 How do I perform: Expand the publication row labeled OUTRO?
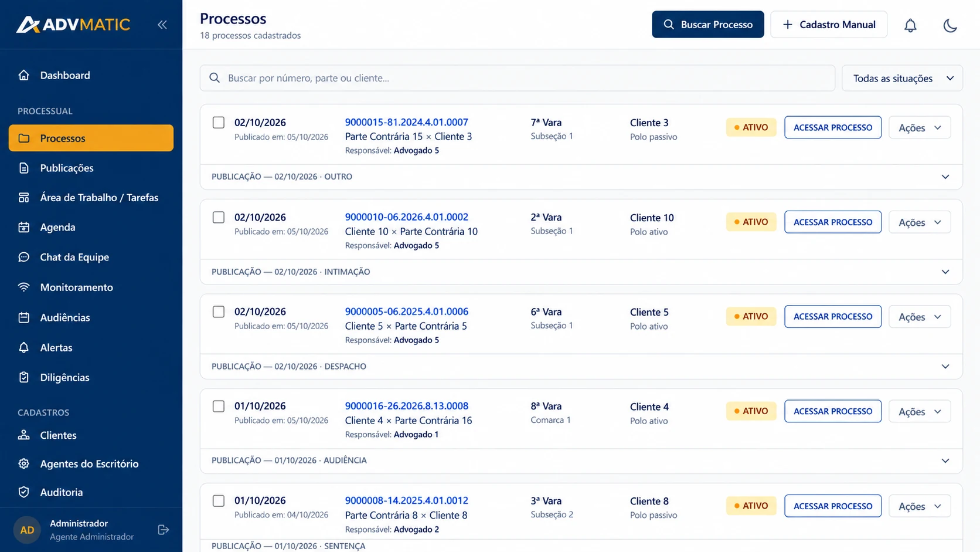click(x=581, y=177)
